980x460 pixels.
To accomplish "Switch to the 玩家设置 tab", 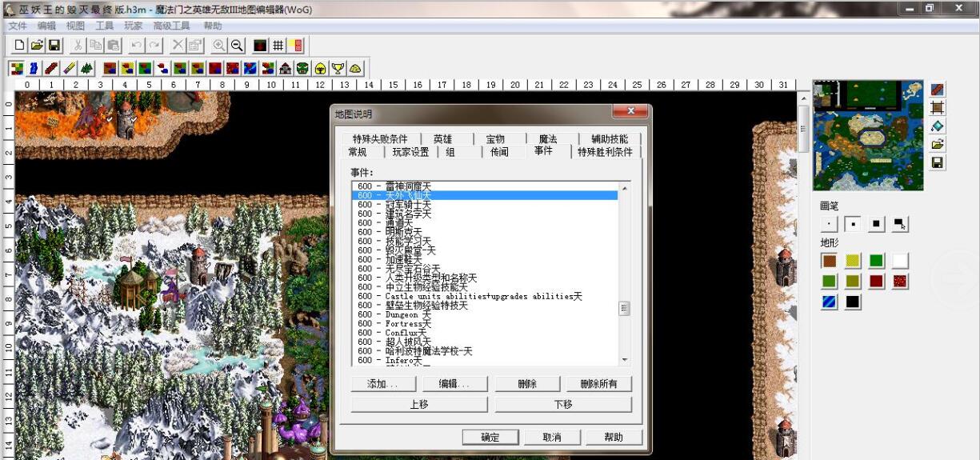I will pos(410,152).
